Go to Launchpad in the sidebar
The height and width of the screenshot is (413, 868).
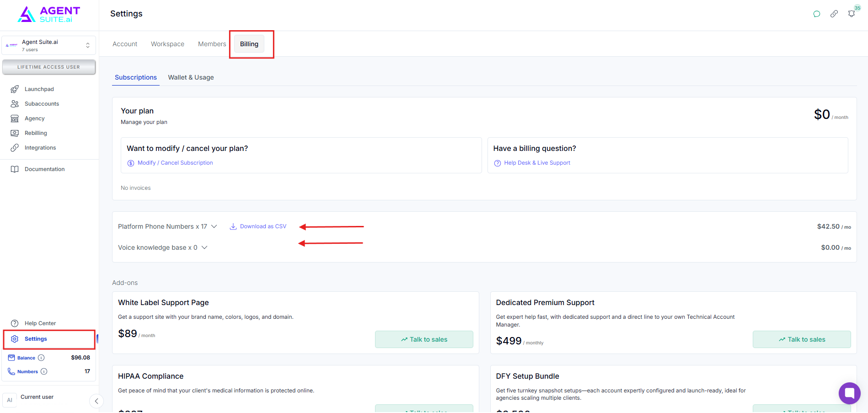pyautogui.click(x=39, y=89)
